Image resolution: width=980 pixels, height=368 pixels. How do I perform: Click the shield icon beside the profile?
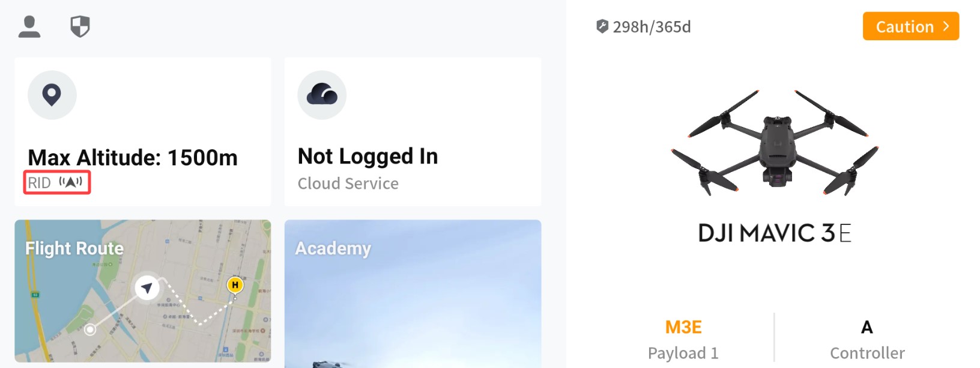click(x=80, y=27)
